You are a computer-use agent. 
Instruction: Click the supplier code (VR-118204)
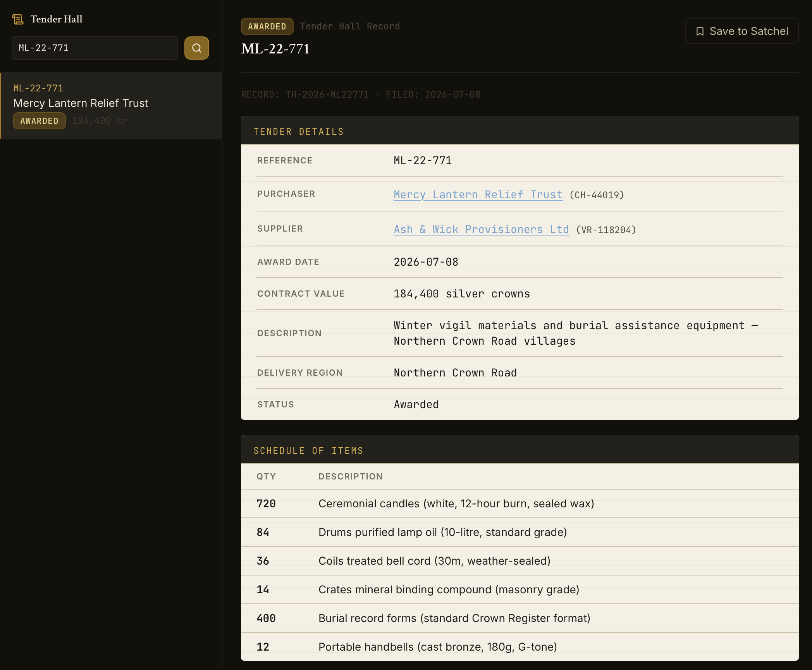[x=606, y=230]
